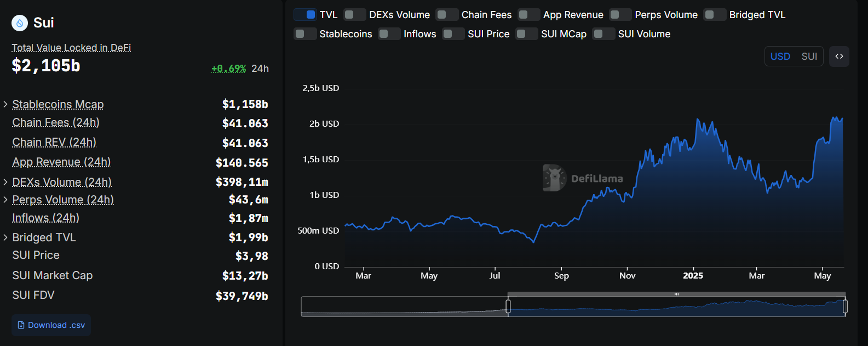Enable the Stablecoins series toggle
868x346 pixels.
(x=305, y=34)
